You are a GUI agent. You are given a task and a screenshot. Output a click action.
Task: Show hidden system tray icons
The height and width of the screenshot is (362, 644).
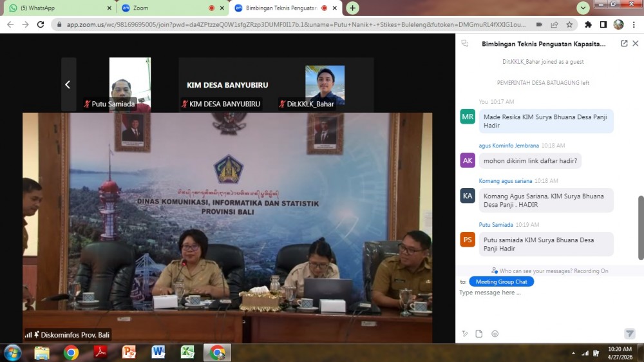coord(573,353)
